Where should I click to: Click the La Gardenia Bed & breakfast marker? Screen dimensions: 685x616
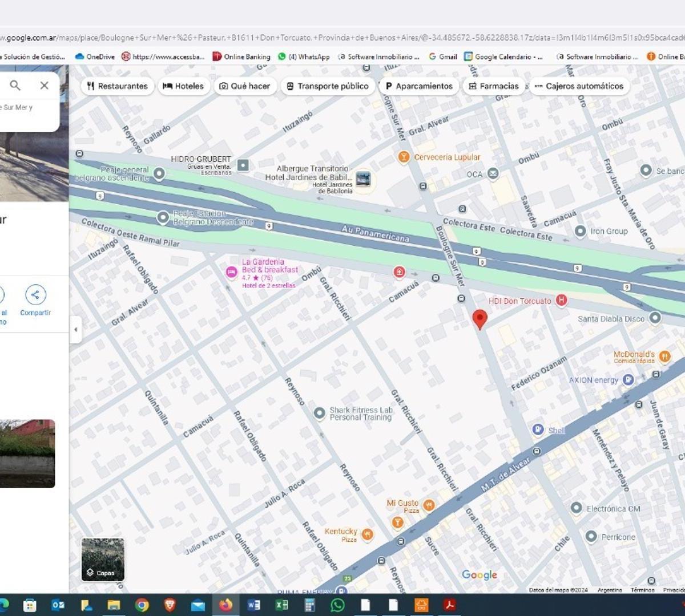pos(231,273)
